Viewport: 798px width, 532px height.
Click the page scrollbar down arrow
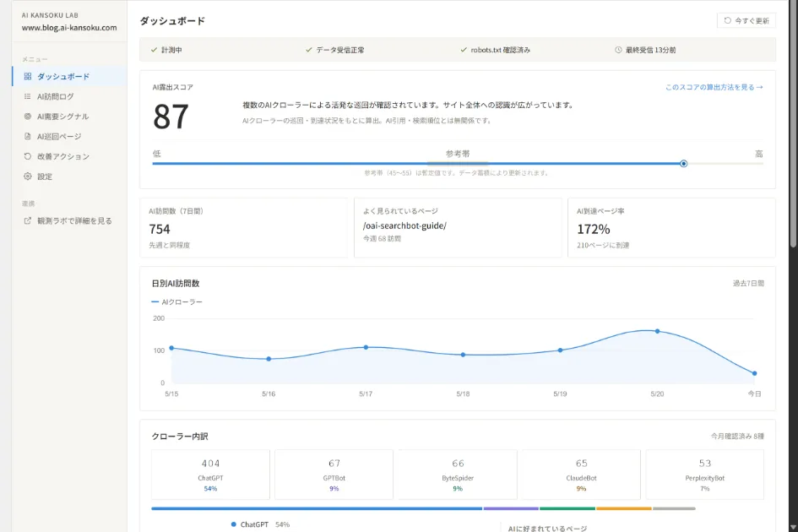tap(793, 527)
